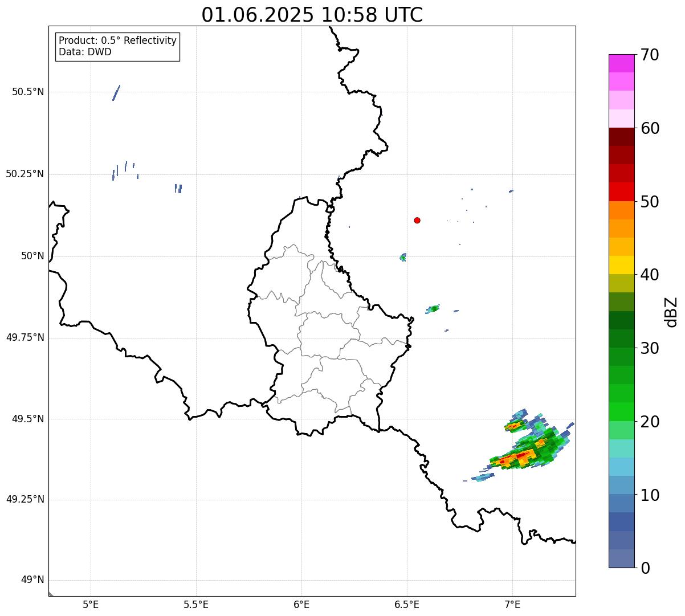Click the grey-blue bottom colorbar segment
Viewport: 685px width, 616px height.
621,558
